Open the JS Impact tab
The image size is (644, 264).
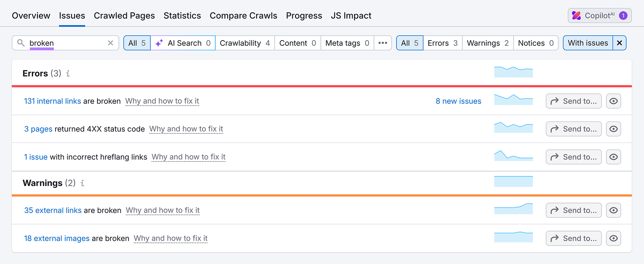point(351,16)
